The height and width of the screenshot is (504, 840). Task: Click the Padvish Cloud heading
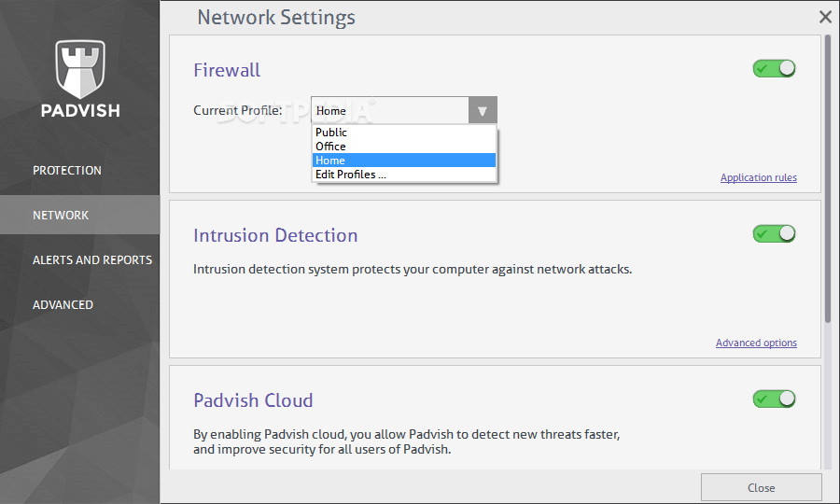253,400
